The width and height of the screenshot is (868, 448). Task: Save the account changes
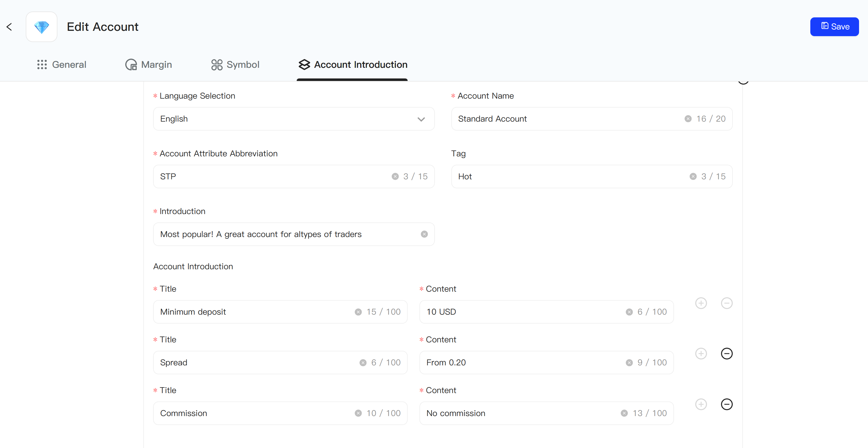coord(834,27)
